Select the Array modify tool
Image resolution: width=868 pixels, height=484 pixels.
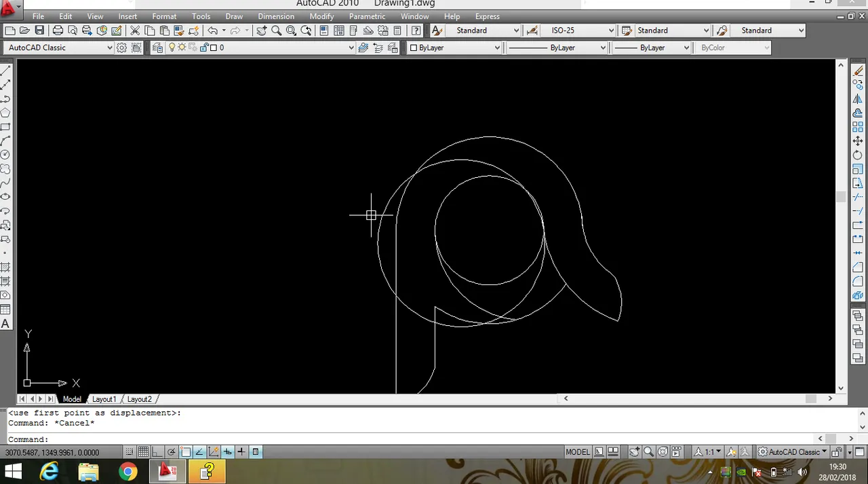click(x=858, y=126)
